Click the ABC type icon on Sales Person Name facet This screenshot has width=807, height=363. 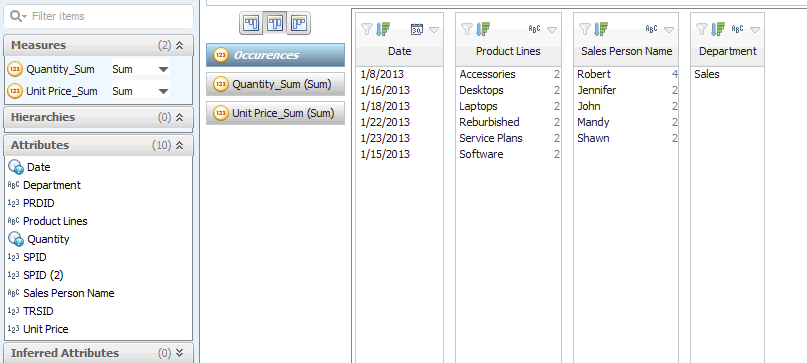pos(652,29)
